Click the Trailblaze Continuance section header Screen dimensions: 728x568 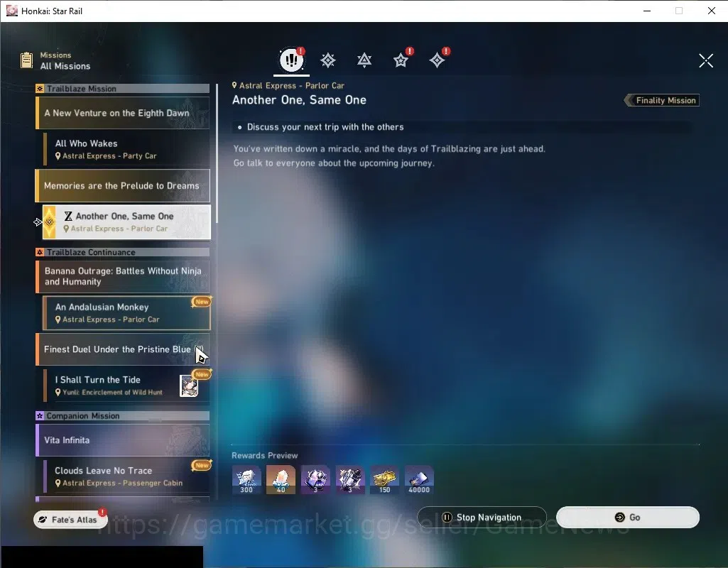point(123,253)
